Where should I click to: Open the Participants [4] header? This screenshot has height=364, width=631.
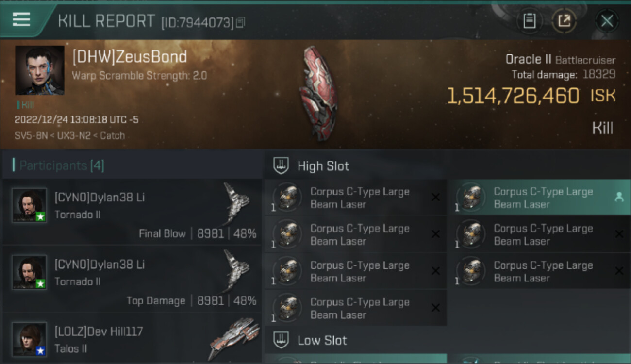tap(61, 165)
